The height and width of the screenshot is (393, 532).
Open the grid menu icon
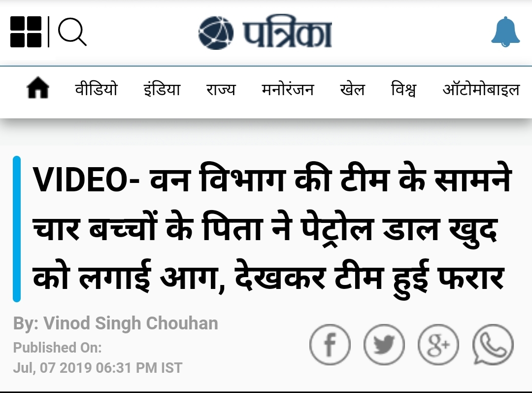[26, 32]
